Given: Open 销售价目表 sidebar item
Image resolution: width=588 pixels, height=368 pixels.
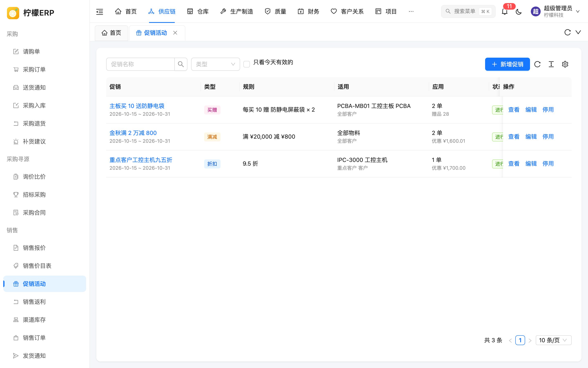Looking at the screenshot, I should click(x=45, y=266).
